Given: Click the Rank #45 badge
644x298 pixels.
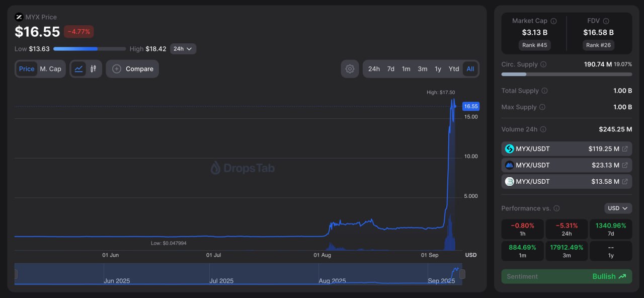Looking at the screenshot, I should [534, 45].
